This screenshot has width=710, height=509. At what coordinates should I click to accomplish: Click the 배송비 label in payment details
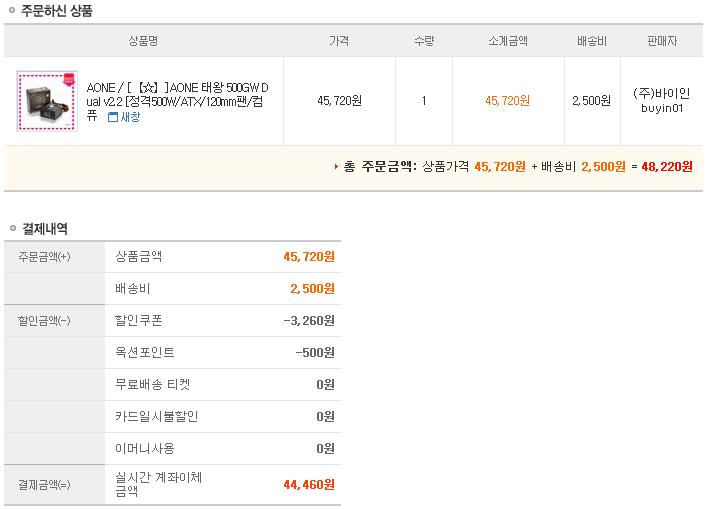click(x=132, y=288)
